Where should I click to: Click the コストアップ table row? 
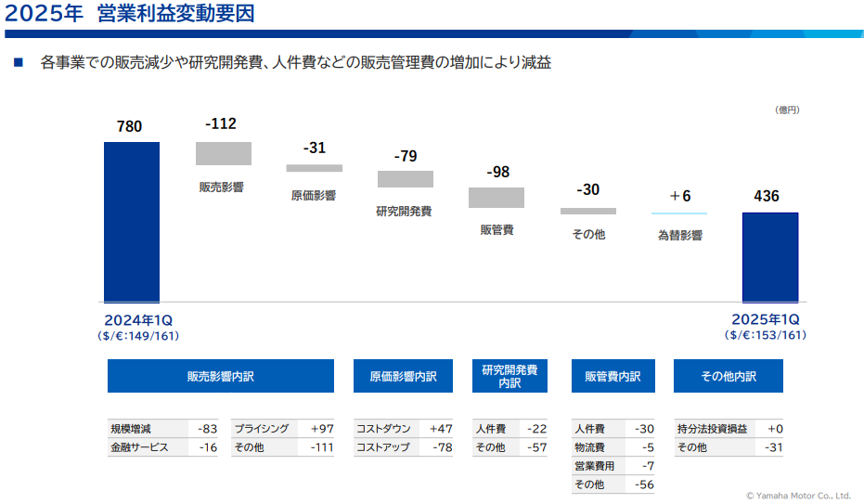point(404,447)
